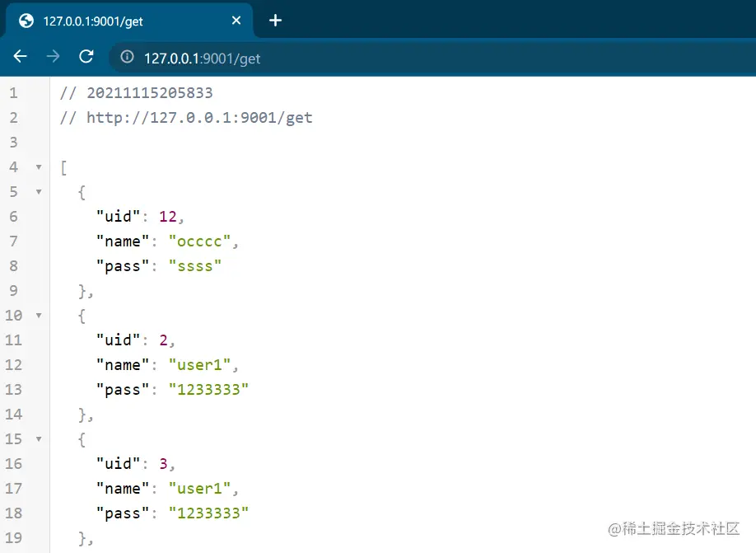
Task: Collapse the object at line 5
Action: (39, 191)
